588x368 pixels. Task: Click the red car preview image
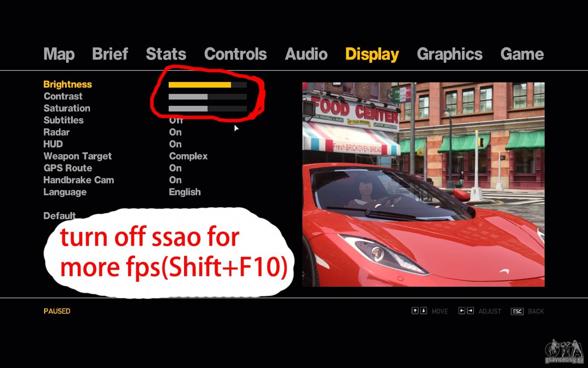pyautogui.click(x=423, y=184)
